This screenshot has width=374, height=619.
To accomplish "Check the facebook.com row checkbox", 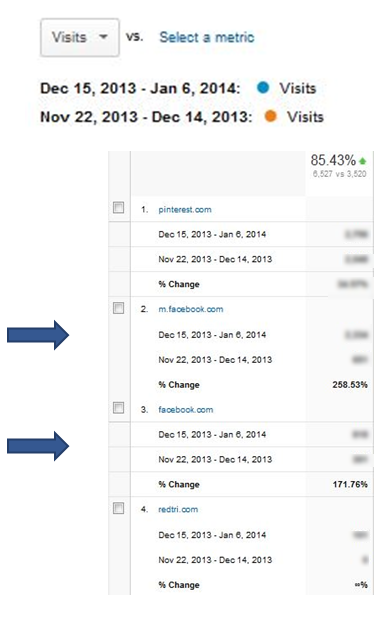I will pyautogui.click(x=118, y=408).
